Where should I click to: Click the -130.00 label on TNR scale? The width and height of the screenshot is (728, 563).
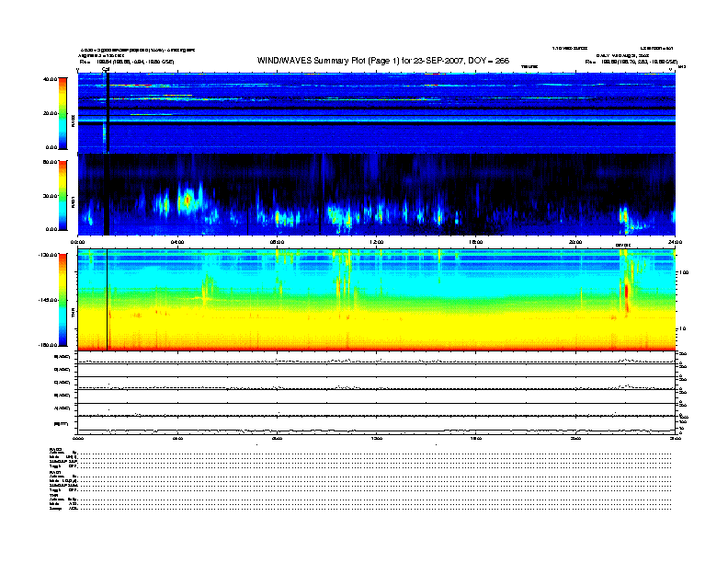pos(49,255)
